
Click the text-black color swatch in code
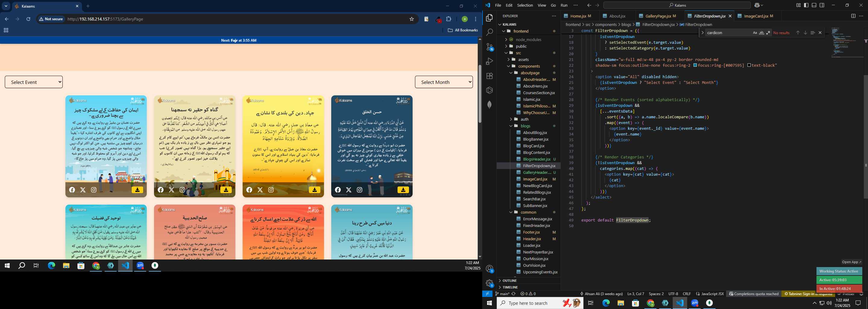pos(749,65)
